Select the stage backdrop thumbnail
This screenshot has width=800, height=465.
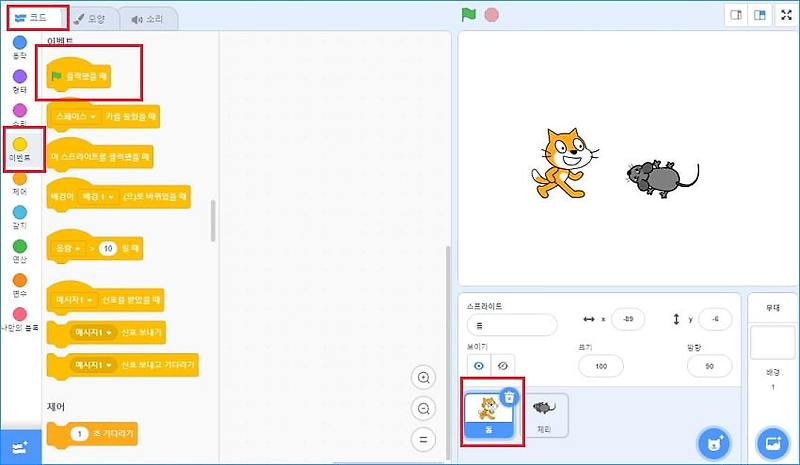pos(772,343)
